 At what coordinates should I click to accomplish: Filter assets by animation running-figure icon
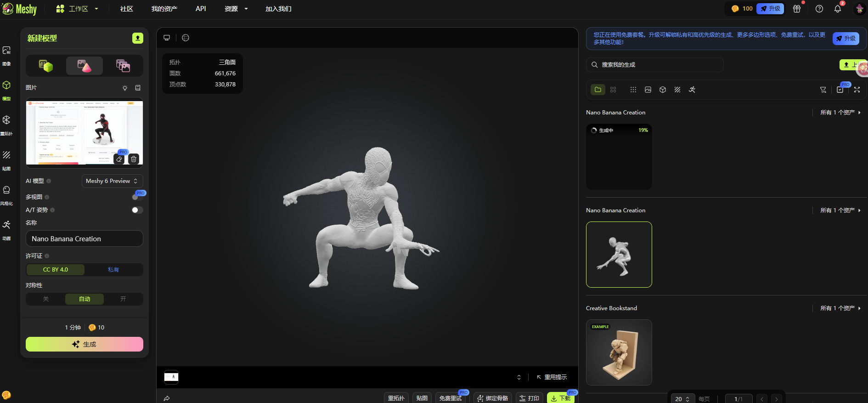tap(692, 90)
